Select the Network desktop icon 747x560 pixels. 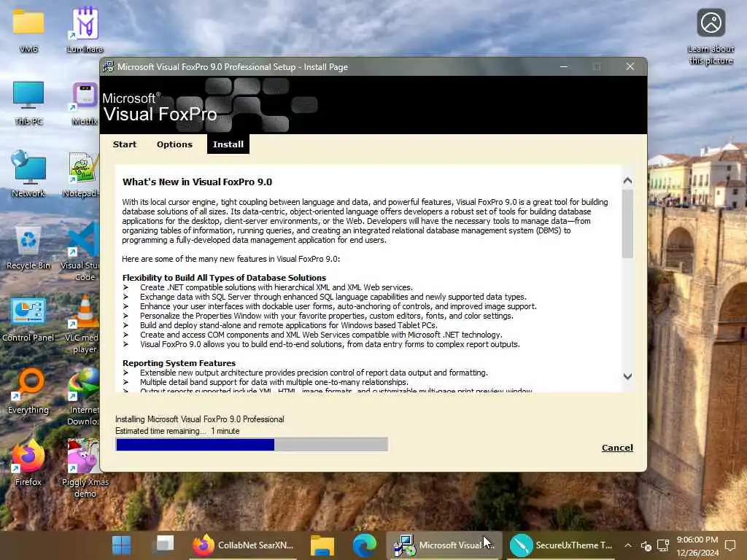click(x=28, y=174)
